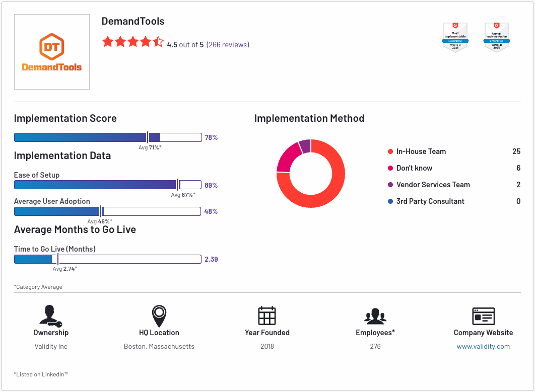Click the 78% Implementation Score value
The height and width of the screenshot is (392, 535).
(211, 137)
